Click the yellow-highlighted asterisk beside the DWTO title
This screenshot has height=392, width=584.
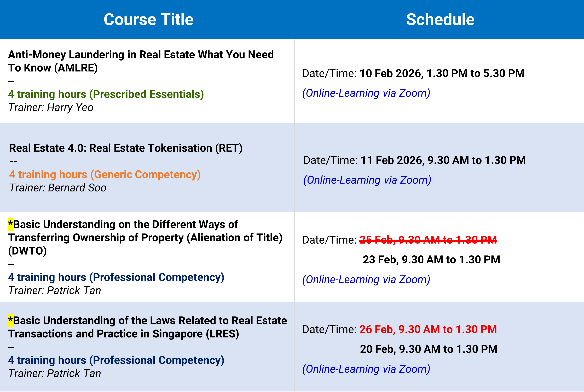click(x=10, y=224)
